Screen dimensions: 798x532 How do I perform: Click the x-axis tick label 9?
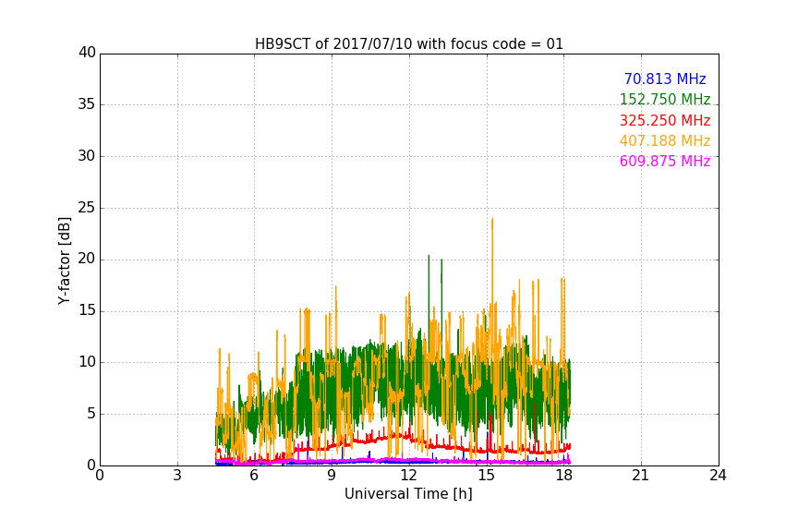tap(332, 476)
